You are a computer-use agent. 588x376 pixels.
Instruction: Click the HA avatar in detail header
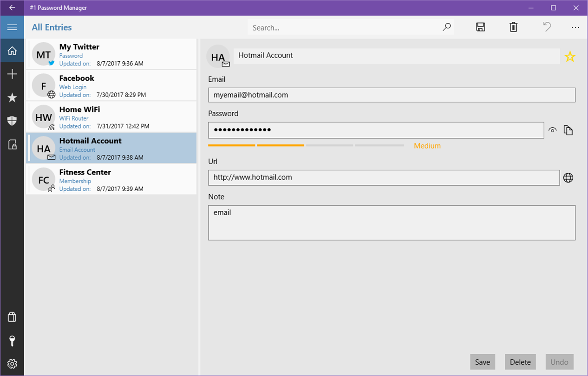(218, 57)
